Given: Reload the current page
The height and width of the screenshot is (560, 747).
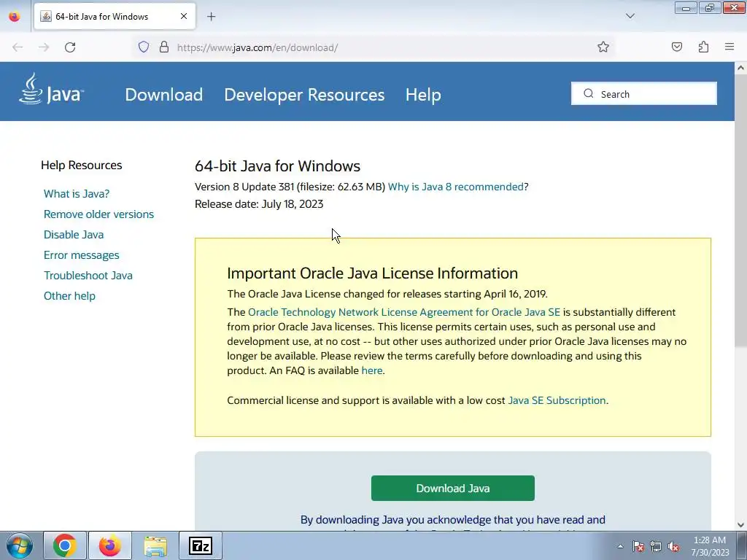Looking at the screenshot, I should (70, 47).
